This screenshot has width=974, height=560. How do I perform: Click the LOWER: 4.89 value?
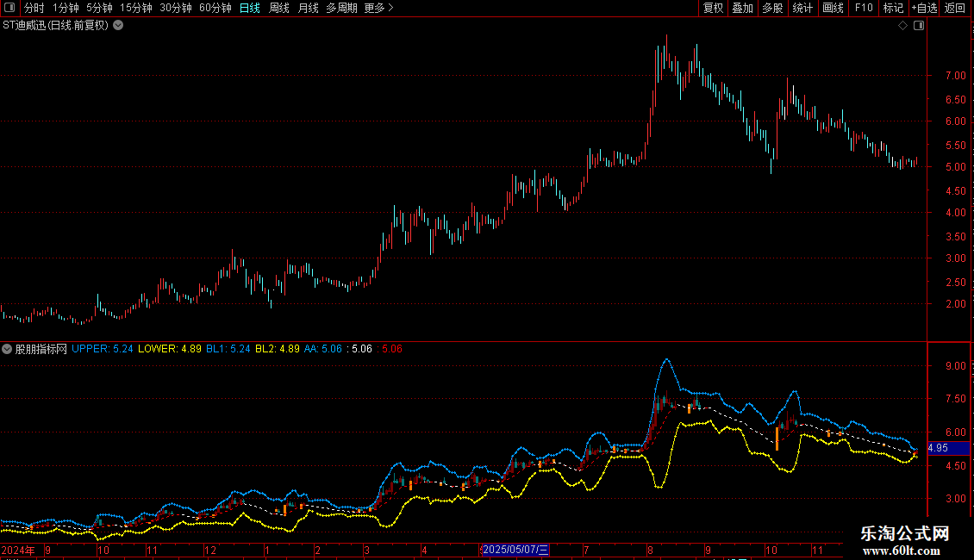click(170, 349)
